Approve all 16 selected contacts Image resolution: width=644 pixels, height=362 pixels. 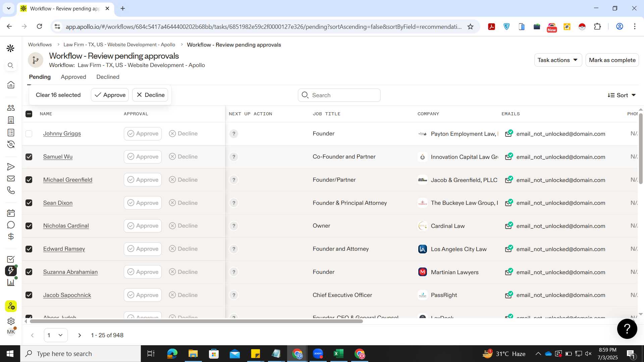pyautogui.click(x=110, y=95)
